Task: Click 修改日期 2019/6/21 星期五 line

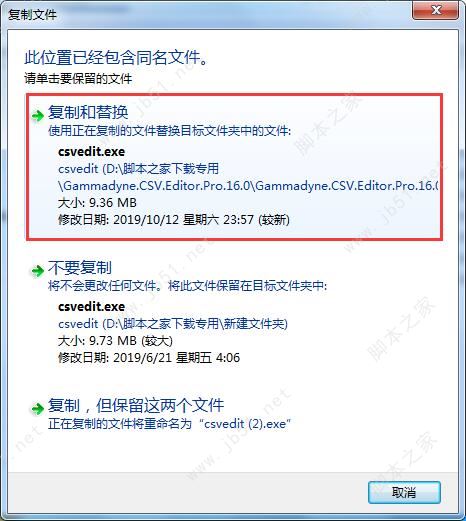Action: (149, 358)
